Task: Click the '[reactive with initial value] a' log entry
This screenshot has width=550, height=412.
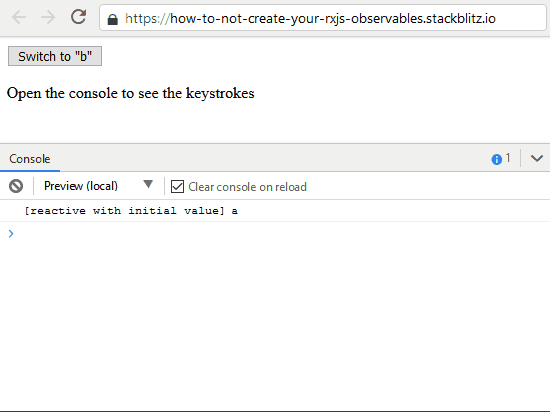Action: coord(131,211)
